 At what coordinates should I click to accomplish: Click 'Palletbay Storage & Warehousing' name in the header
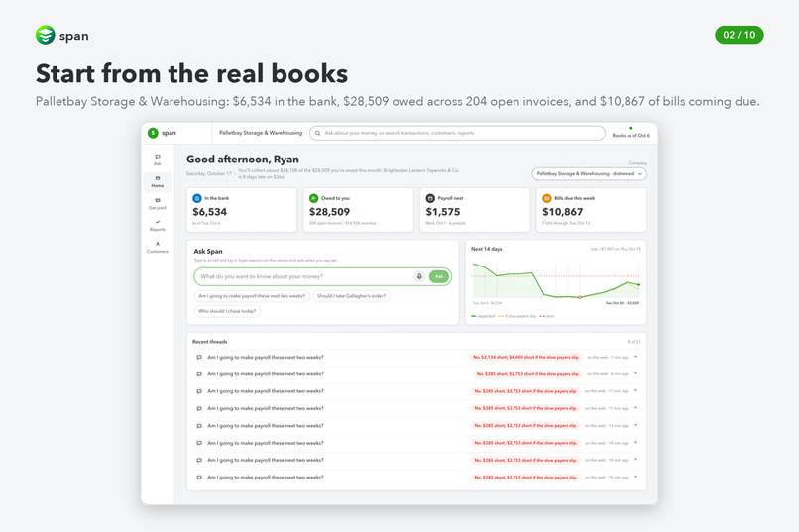click(x=261, y=133)
